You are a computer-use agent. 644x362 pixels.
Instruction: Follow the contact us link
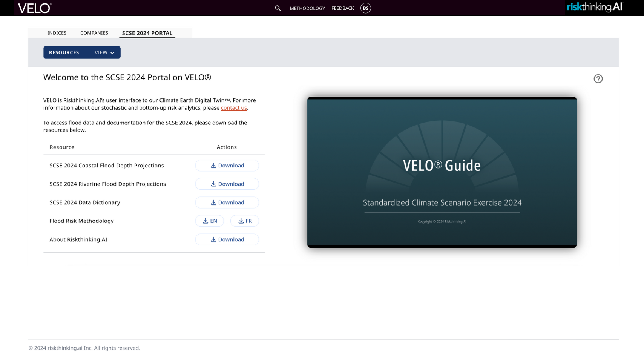[234, 108]
